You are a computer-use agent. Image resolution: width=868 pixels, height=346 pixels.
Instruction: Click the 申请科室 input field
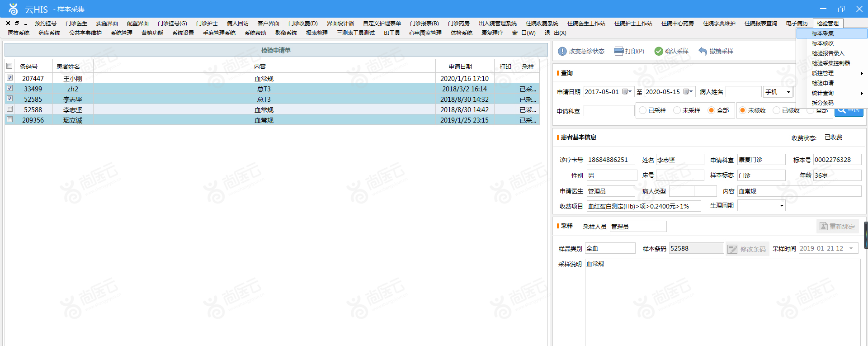[609, 111]
